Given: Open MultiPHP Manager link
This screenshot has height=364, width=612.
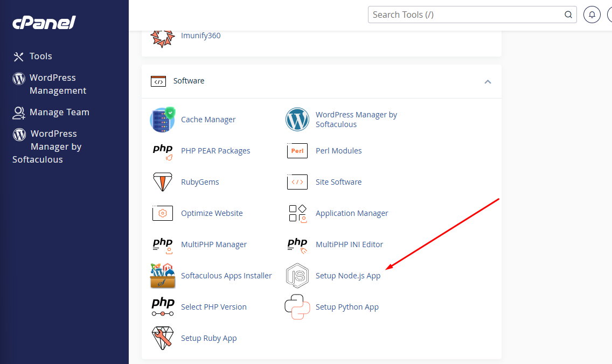Looking at the screenshot, I should (x=213, y=244).
